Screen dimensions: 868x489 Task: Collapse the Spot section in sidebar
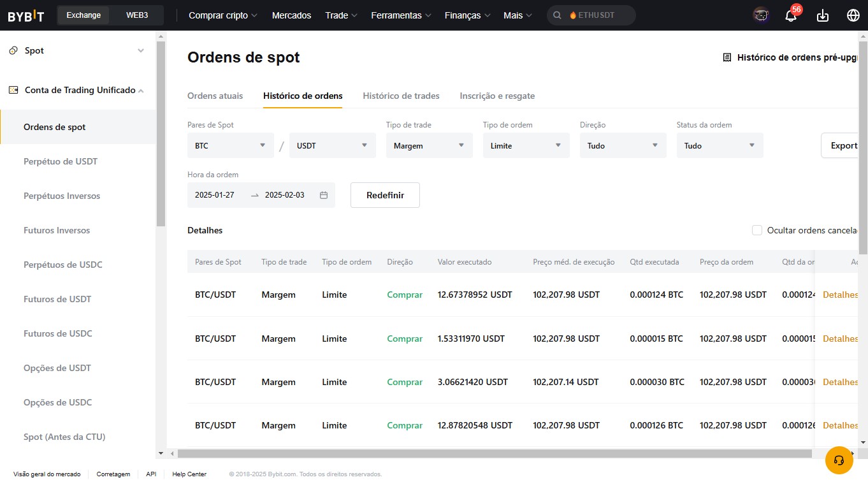[141, 50]
